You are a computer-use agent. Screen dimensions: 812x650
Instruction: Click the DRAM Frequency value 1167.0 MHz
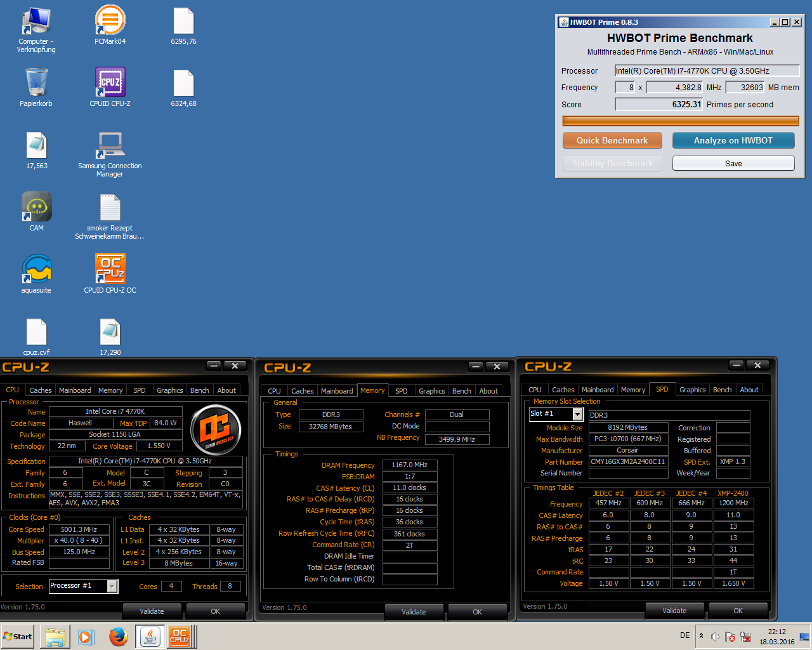(410, 465)
